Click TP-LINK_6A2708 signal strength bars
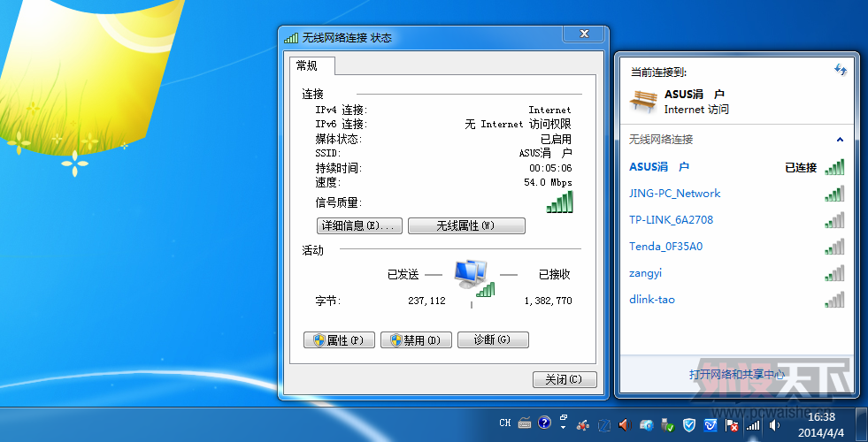868x442 pixels. click(834, 220)
